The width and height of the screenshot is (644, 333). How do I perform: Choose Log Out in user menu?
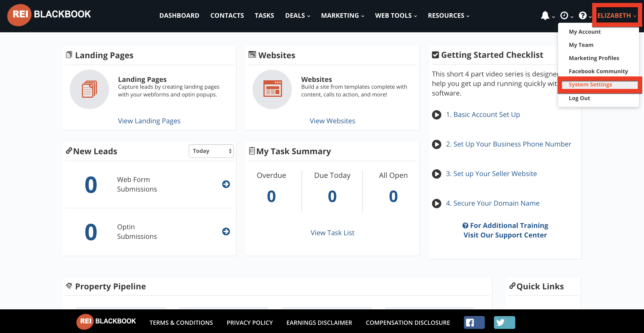click(579, 98)
